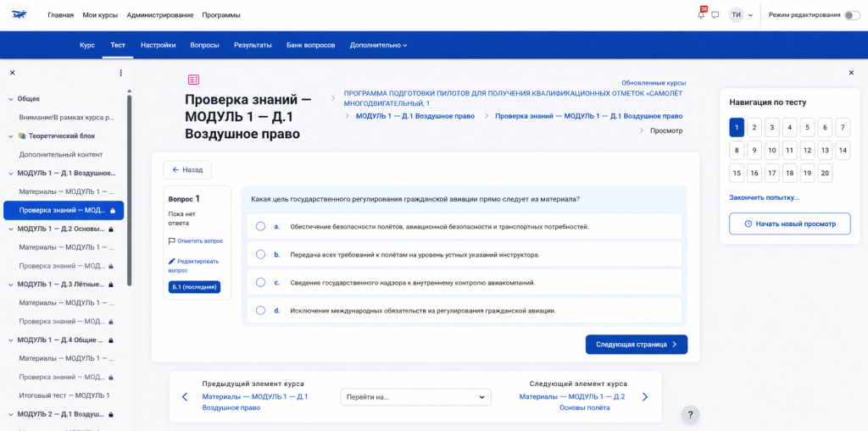
Task: Open Администрирование menu item
Action: 160,15
